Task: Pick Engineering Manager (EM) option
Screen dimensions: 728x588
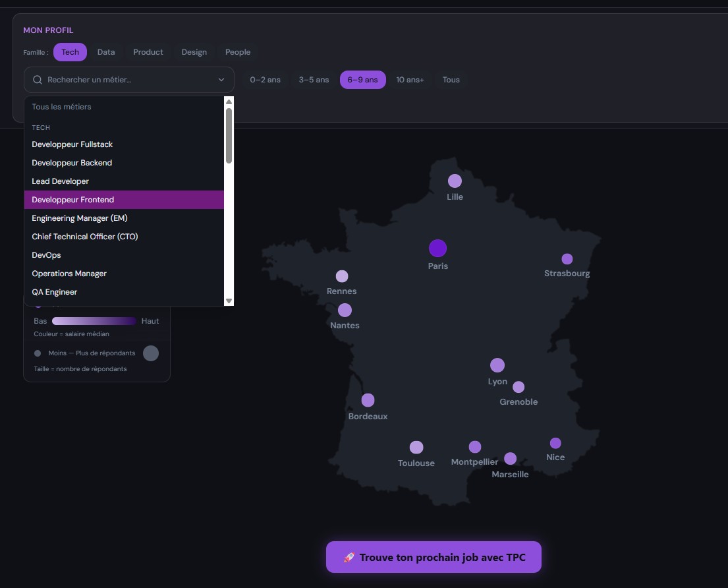Action: pos(124,218)
